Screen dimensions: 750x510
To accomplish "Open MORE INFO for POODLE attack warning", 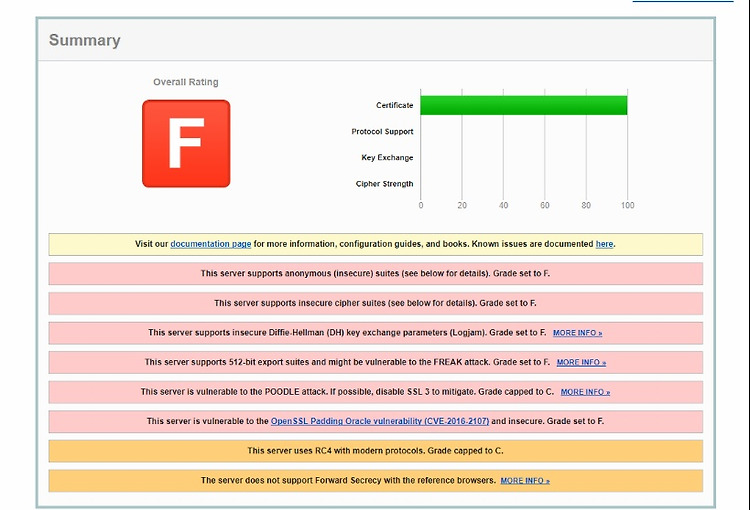I will tap(585, 392).
